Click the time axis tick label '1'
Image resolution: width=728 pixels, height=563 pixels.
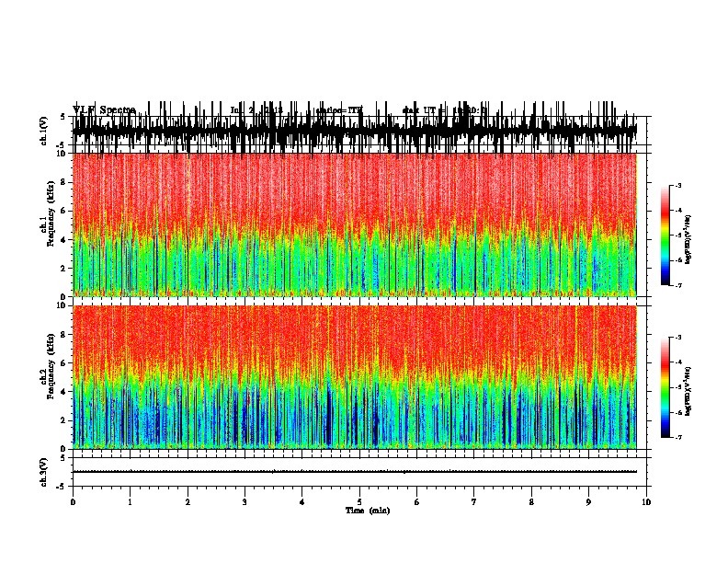(130, 502)
